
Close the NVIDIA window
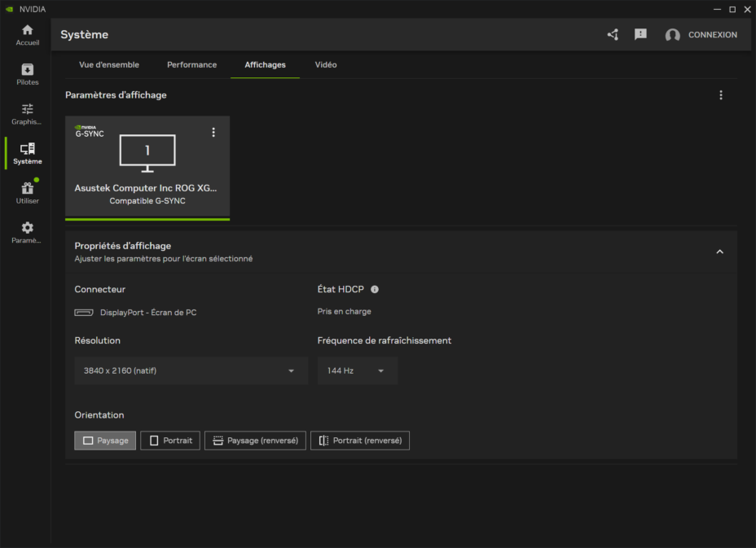747,9
